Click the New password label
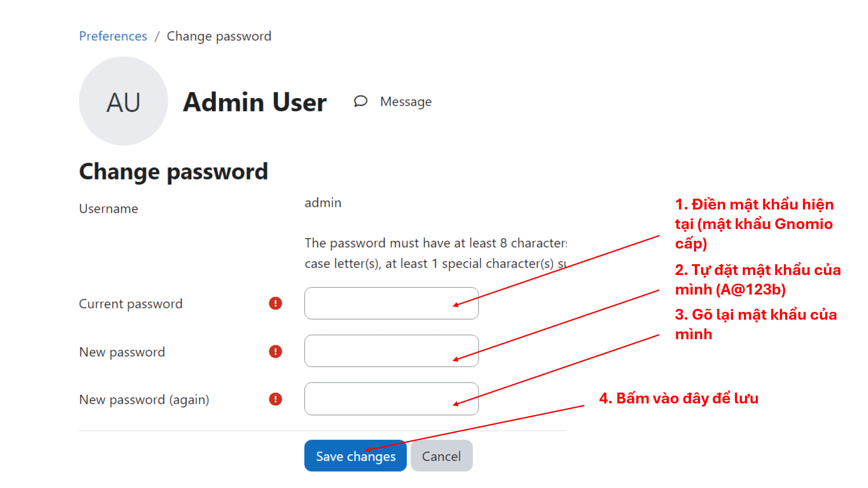 click(x=122, y=352)
